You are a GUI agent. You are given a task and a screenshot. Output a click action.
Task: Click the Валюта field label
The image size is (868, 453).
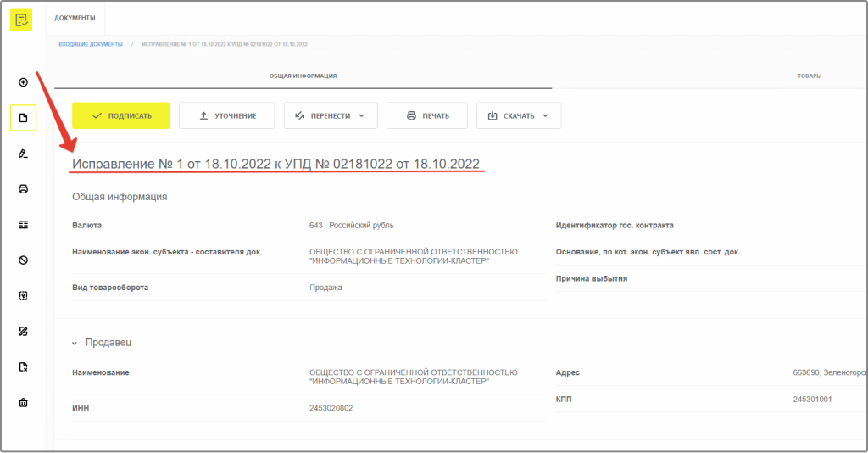pyautogui.click(x=87, y=226)
